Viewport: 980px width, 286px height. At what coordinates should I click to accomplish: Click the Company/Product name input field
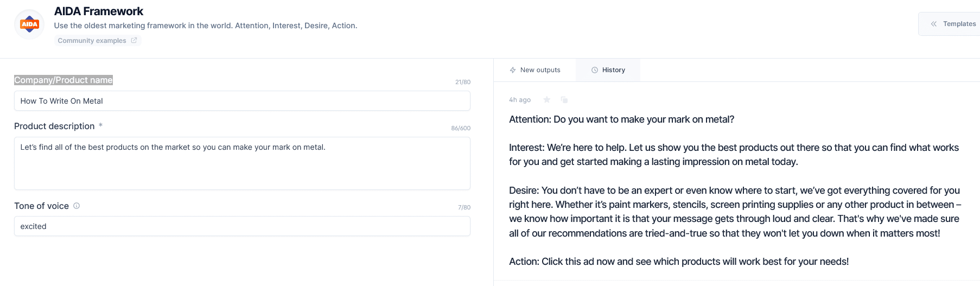pos(242,101)
